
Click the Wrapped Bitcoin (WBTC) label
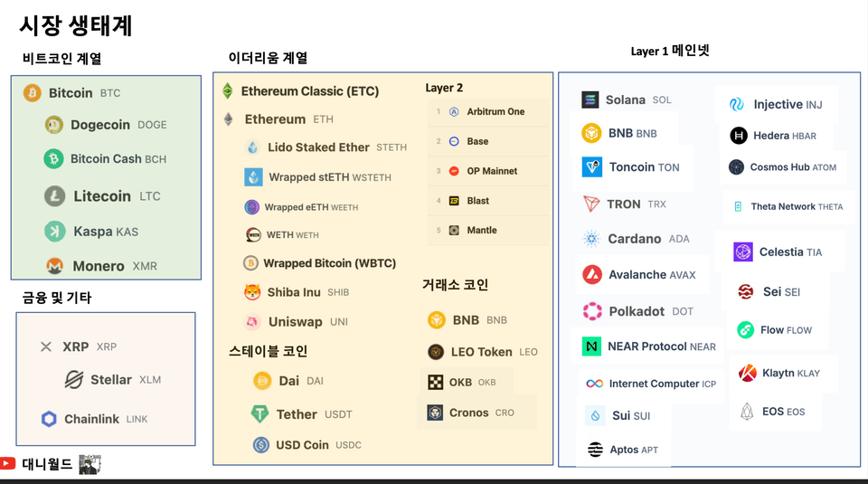coord(329,263)
